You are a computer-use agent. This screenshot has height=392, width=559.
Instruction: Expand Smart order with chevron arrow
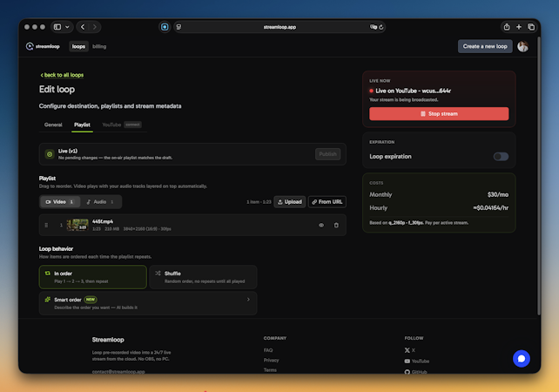point(248,300)
